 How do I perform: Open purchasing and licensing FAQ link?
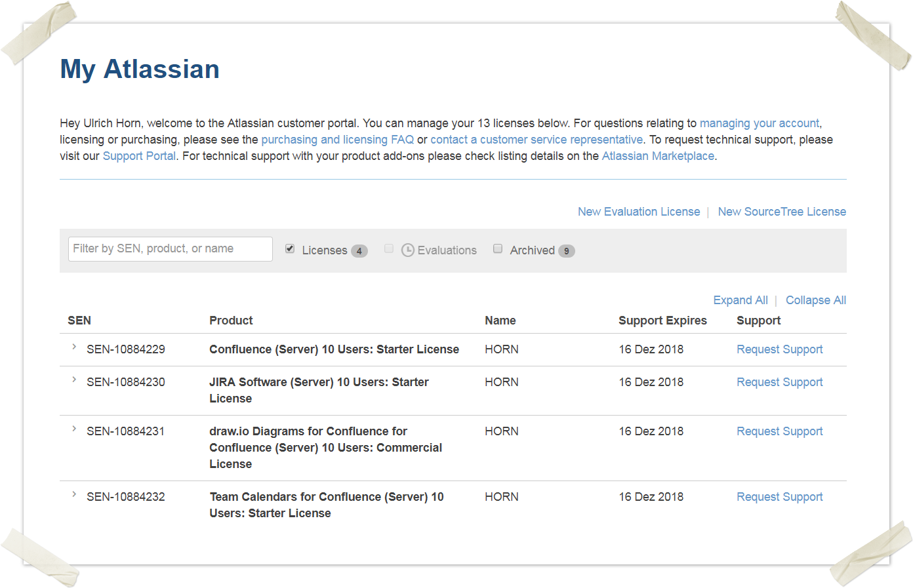click(337, 140)
